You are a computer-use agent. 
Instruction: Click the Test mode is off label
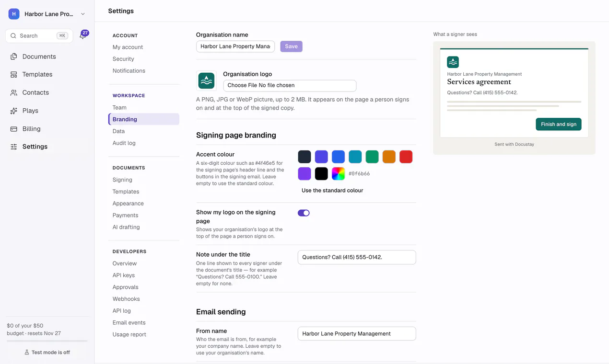pos(51,353)
